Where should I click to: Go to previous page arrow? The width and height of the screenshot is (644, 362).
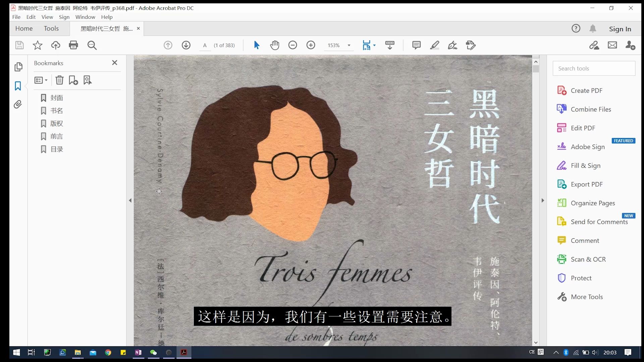(x=168, y=45)
